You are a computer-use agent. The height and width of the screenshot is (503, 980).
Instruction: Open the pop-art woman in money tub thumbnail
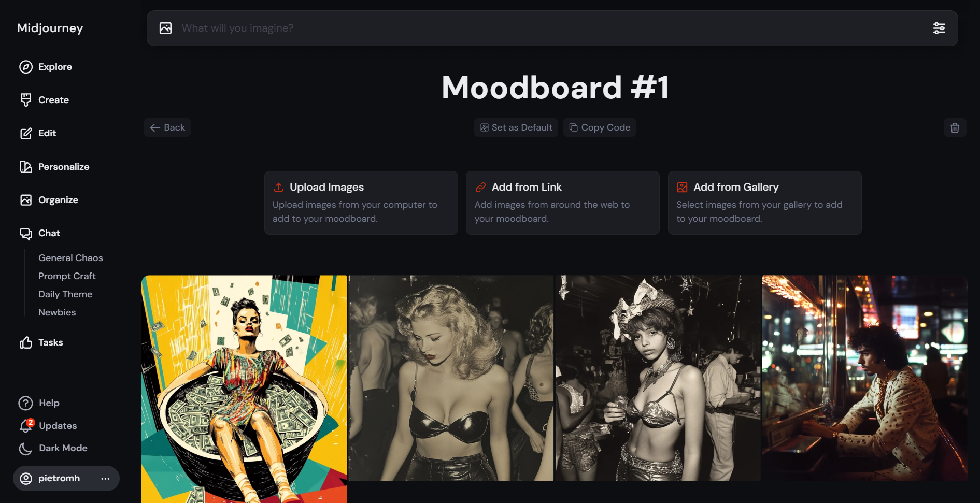click(244, 389)
